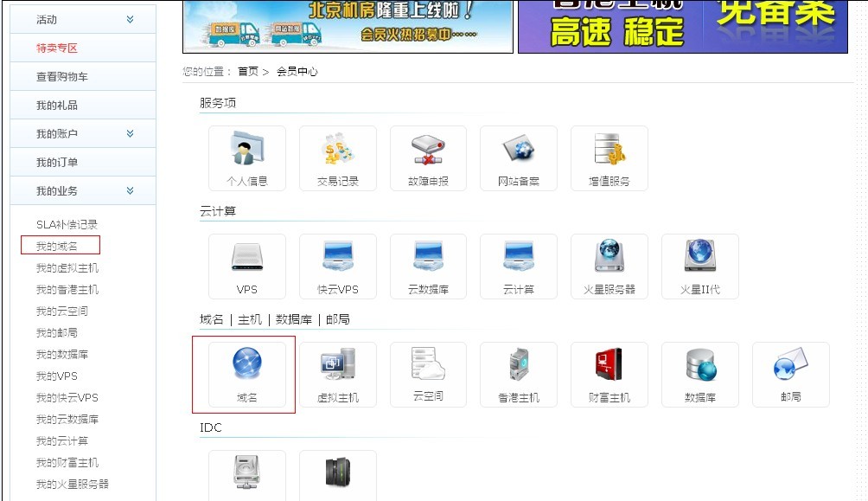The image size is (868, 501).
Task: Expand the 活动 sidebar section
Action: pos(130,19)
